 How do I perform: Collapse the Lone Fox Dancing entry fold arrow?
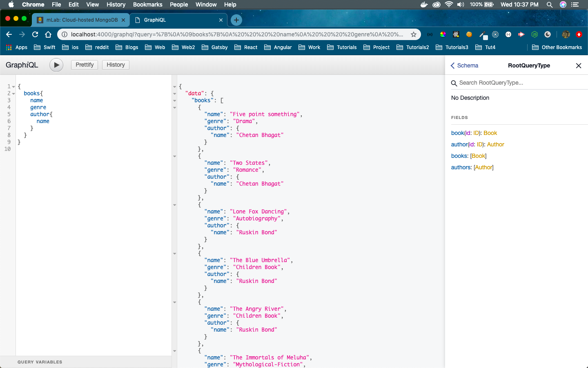click(x=175, y=205)
